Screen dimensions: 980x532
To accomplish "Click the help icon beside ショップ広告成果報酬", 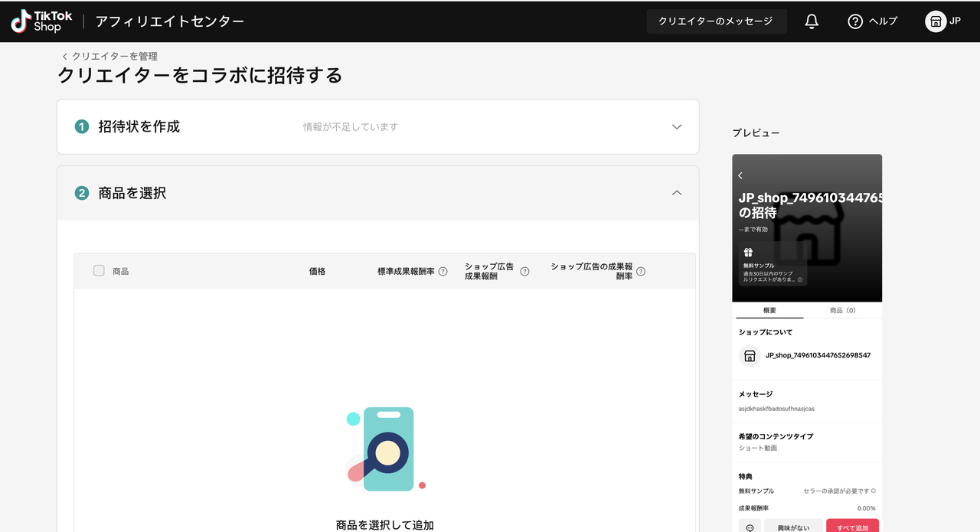I will [524, 271].
